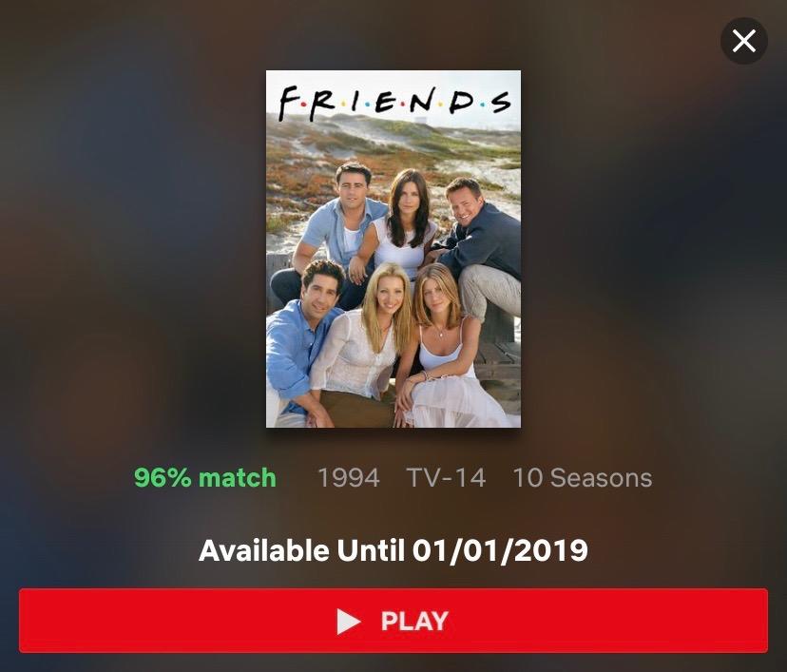The height and width of the screenshot is (672, 787).
Task: Click the white play triangle icon
Action: (x=348, y=622)
